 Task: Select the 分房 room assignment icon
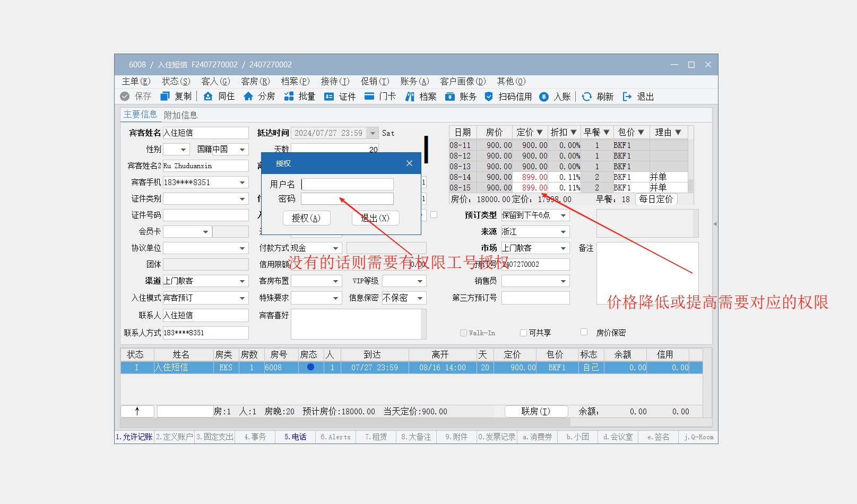tap(248, 97)
